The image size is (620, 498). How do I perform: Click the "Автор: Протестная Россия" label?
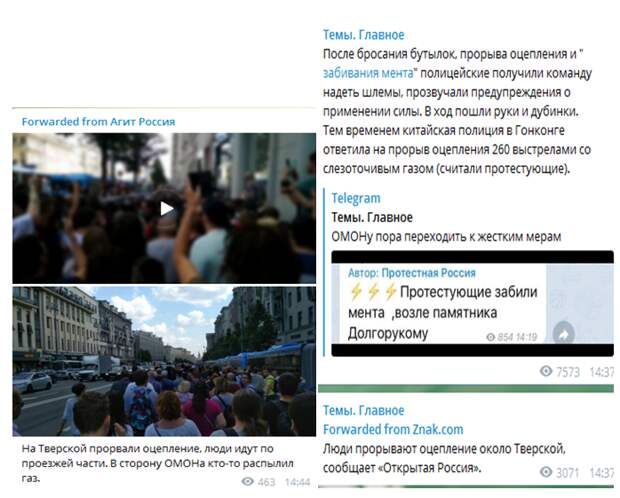click(x=412, y=273)
